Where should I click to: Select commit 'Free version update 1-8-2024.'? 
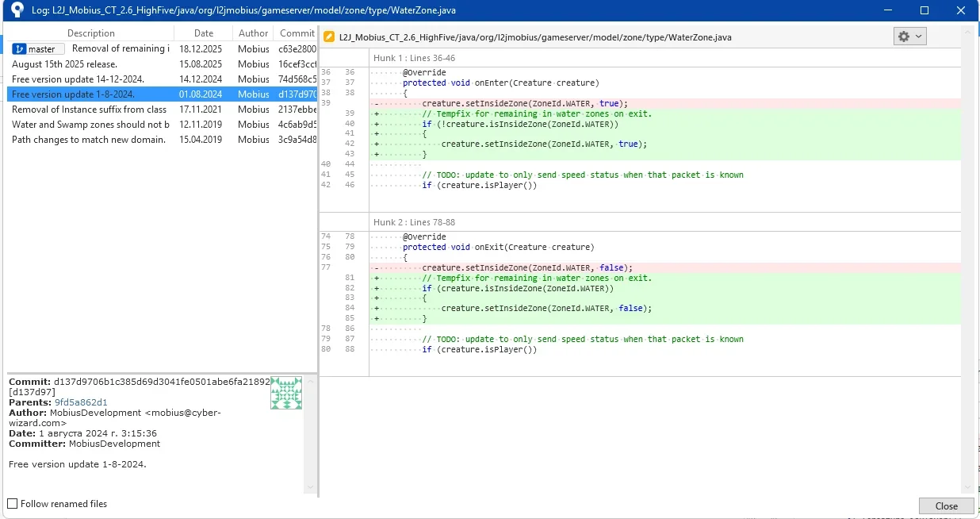[162, 94]
